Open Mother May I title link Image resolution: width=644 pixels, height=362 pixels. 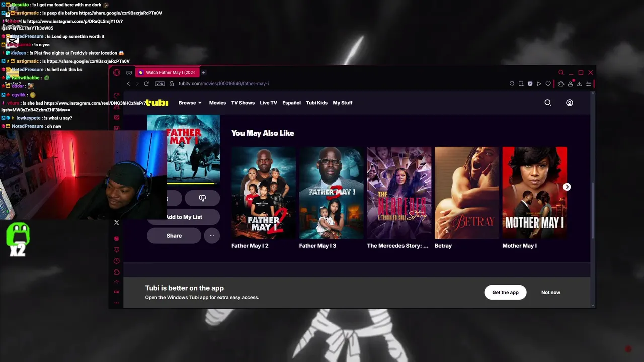(519, 246)
